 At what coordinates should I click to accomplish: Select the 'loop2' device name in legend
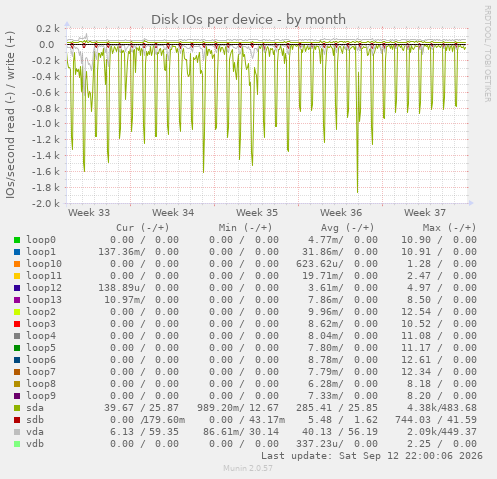[x=41, y=312]
